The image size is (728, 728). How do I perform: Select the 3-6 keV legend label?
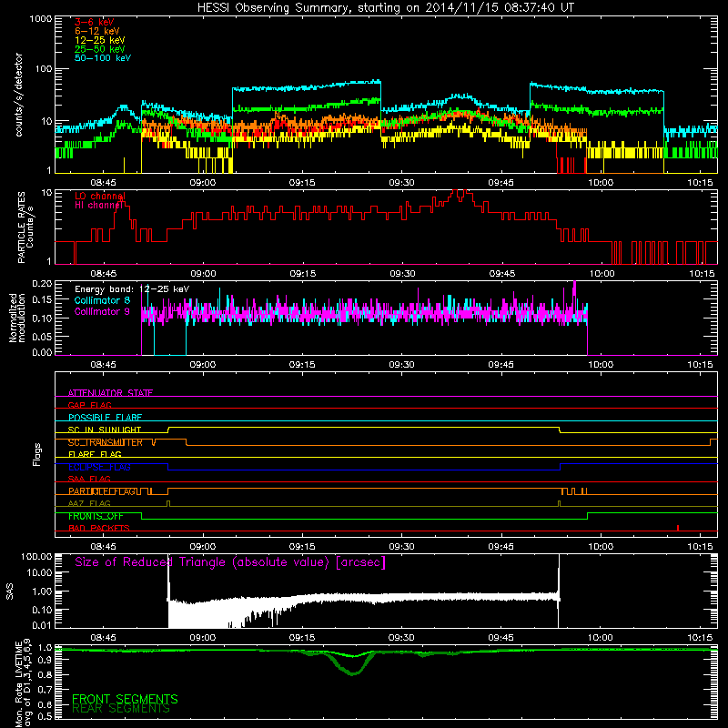(x=95, y=22)
